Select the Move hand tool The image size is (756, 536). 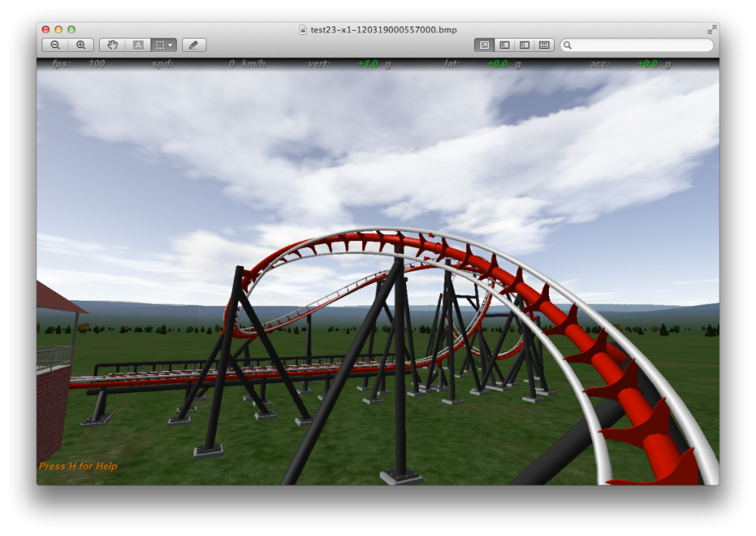pos(112,45)
